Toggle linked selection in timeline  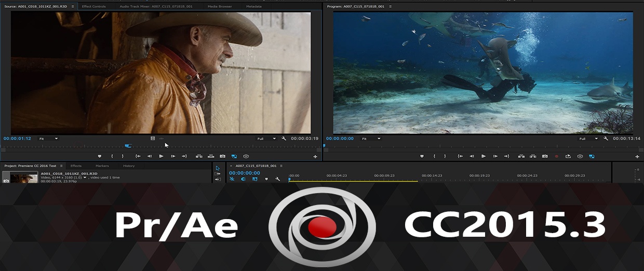tap(255, 179)
